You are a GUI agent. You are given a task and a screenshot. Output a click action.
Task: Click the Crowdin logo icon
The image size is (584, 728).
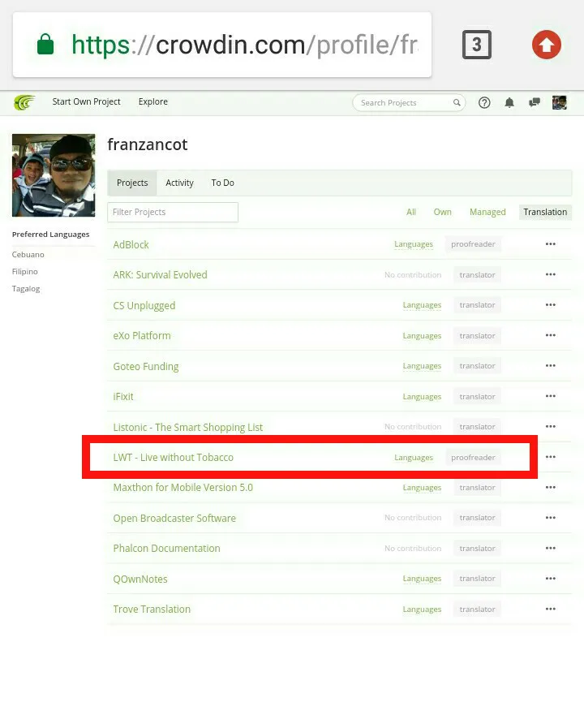pyautogui.click(x=24, y=102)
